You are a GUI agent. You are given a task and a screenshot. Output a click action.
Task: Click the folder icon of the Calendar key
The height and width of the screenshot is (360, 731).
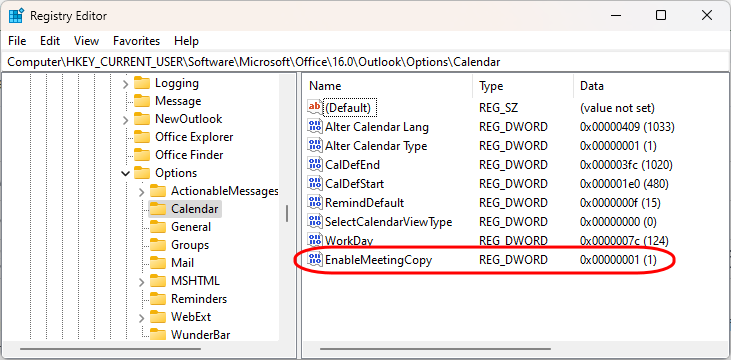click(158, 209)
